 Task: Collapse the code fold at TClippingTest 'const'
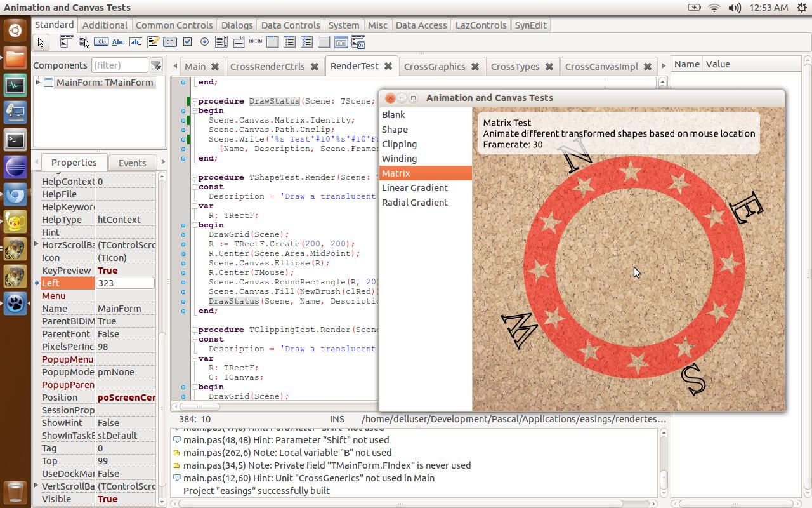pyautogui.click(x=194, y=339)
